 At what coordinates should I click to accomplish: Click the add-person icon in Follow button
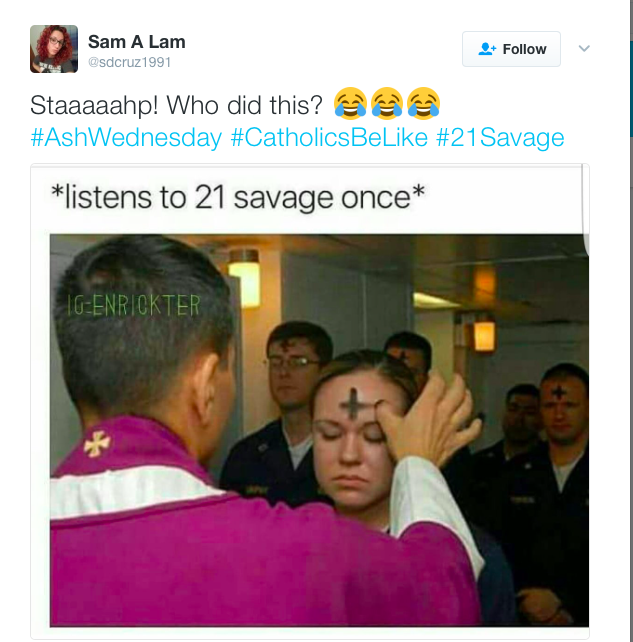tap(487, 49)
